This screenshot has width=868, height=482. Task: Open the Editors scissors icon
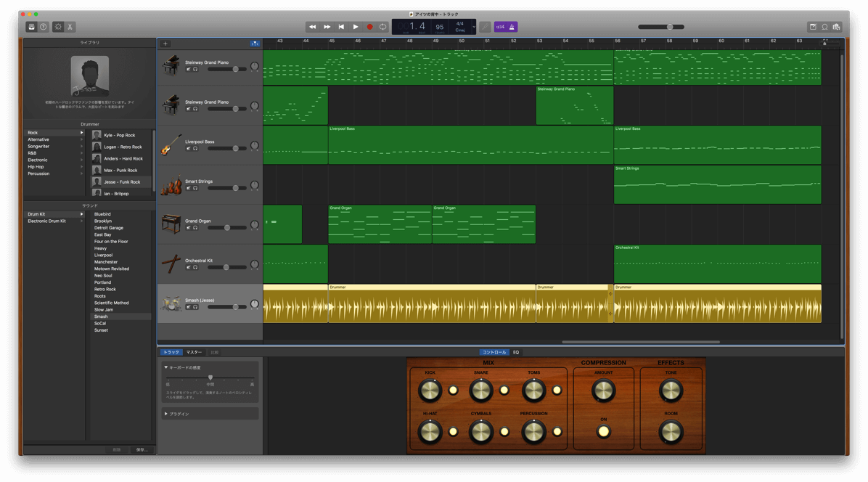pos(70,27)
